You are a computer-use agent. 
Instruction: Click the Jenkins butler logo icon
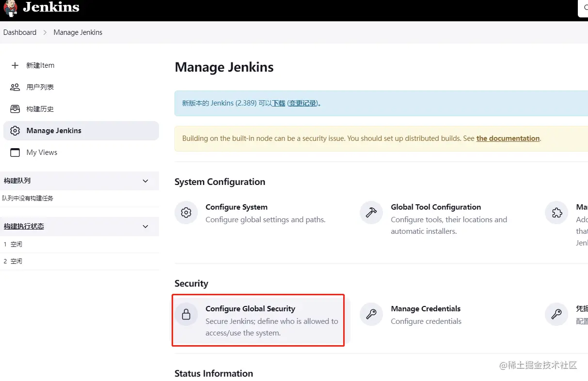point(10,8)
